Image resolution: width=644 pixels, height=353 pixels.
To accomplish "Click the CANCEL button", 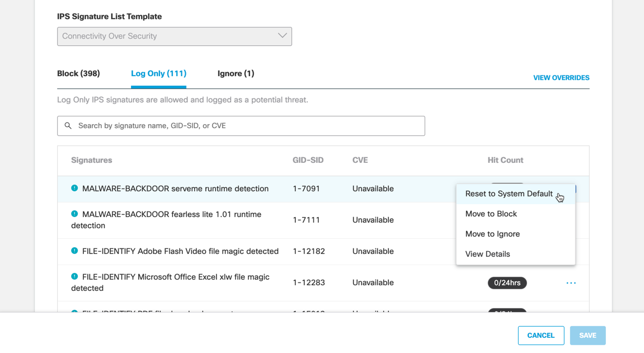I will point(541,335).
